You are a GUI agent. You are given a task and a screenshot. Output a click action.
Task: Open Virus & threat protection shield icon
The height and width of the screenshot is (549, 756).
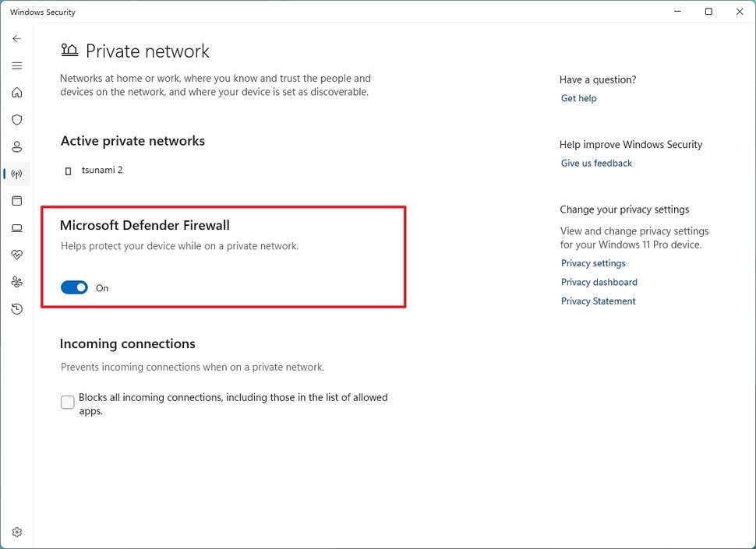[x=16, y=119]
